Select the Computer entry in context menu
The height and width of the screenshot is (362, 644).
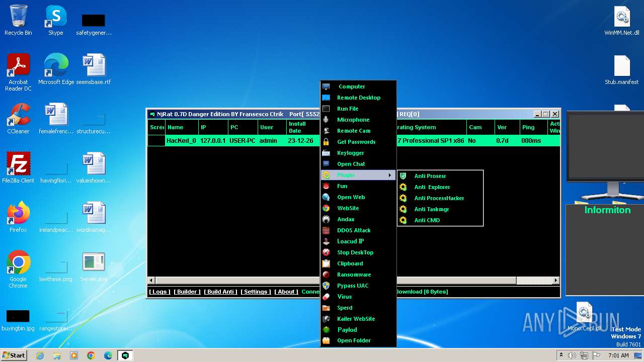358,86
